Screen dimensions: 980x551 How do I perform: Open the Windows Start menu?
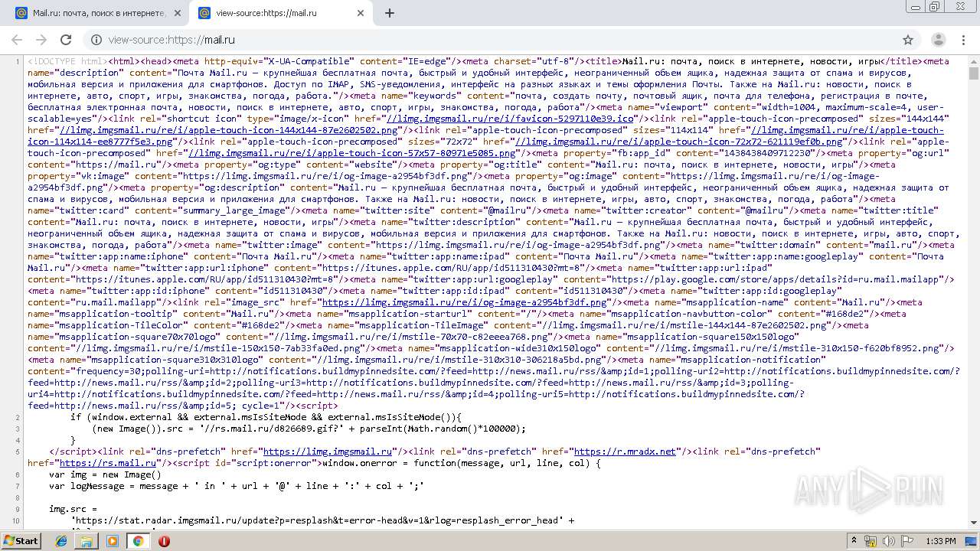(21, 540)
